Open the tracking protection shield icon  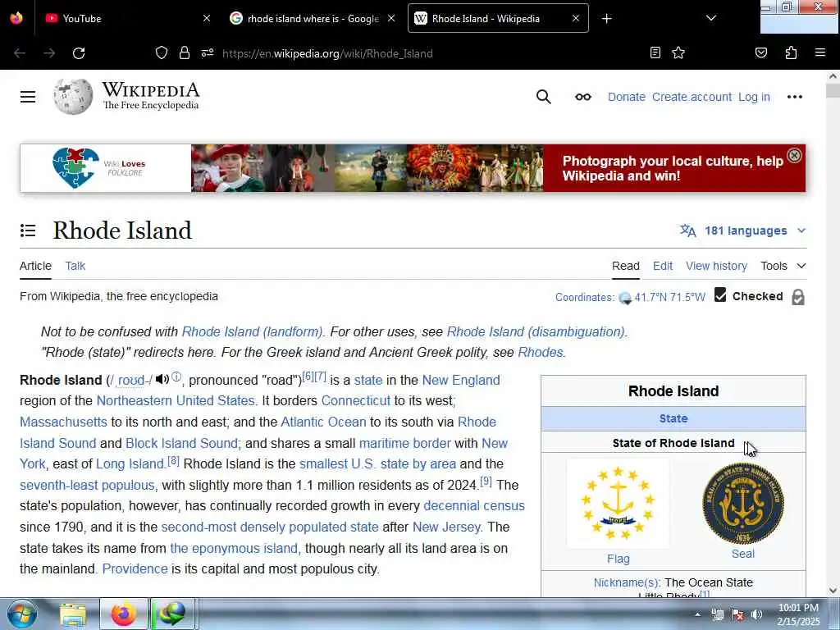(162, 52)
